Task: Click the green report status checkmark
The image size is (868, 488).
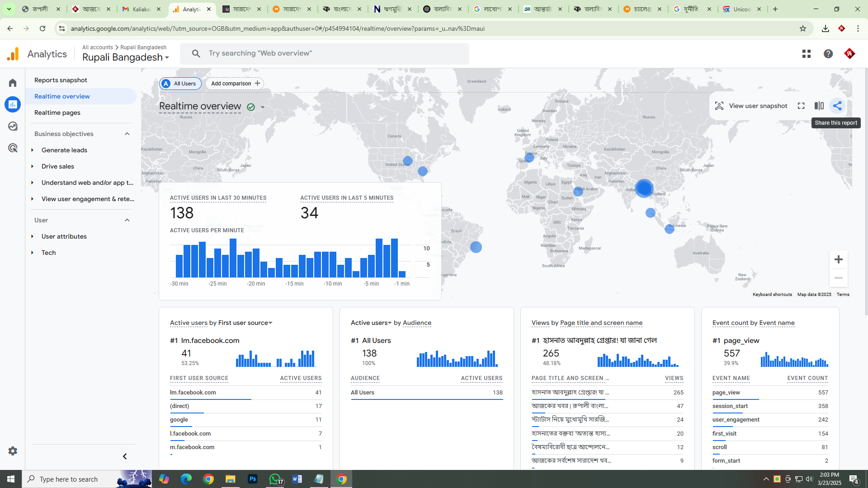Action: (x=251, y=107)
